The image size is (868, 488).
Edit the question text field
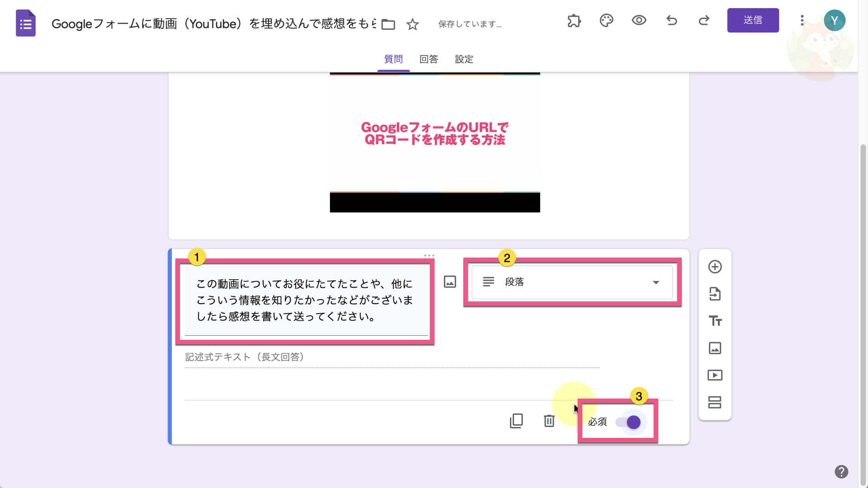[306, 300]
